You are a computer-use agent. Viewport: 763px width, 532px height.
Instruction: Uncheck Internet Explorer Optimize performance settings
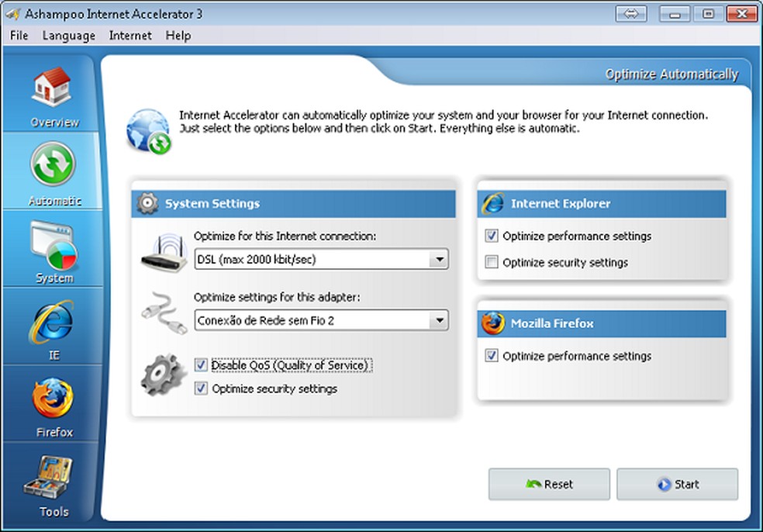[x=492, y=236]
